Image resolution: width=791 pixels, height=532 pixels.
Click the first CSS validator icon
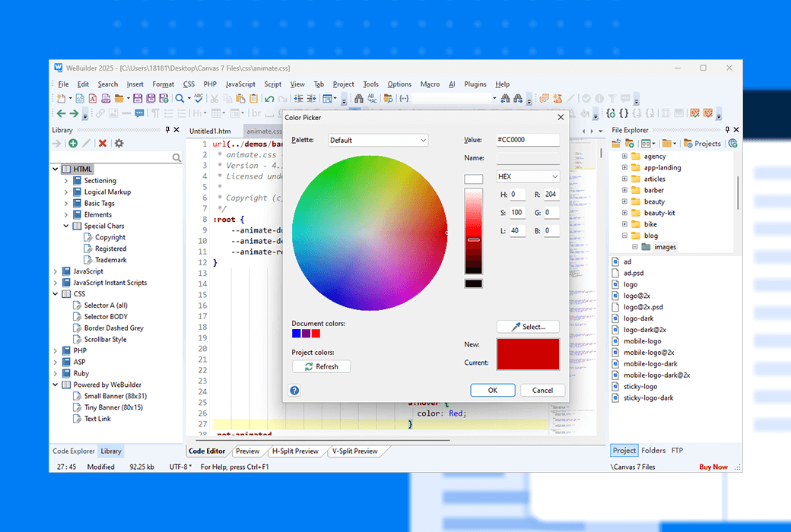pyautogui.click(x=694, y=113)
